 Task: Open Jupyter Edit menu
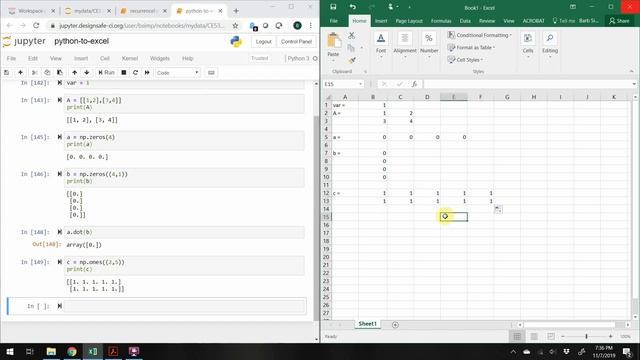click(33, 58)
